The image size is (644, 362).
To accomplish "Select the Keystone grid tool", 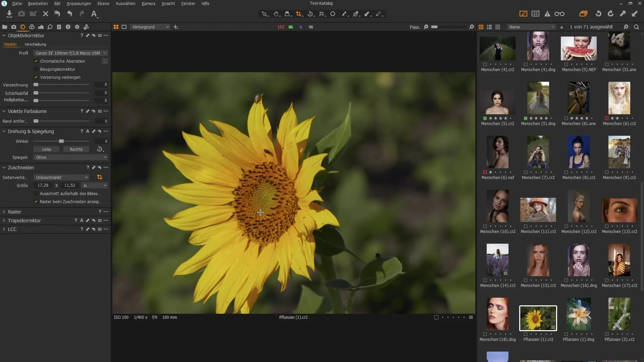I will (x=322, y=14).
